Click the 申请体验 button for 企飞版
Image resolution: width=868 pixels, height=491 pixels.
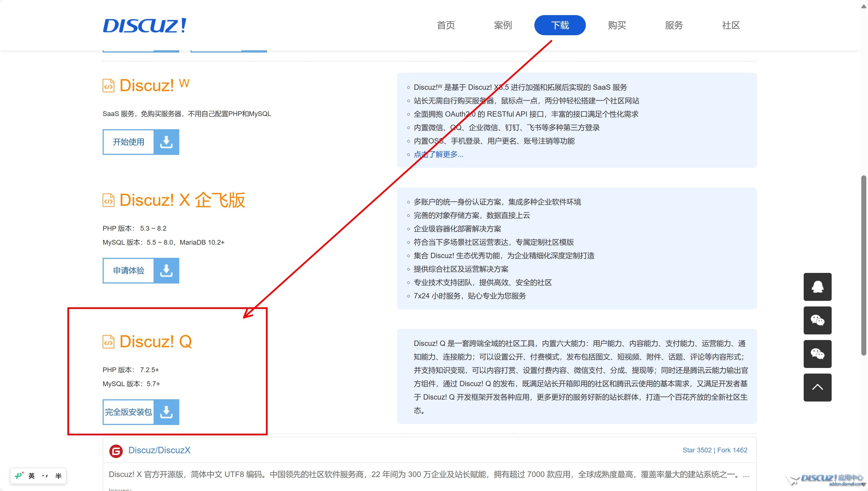tap(128, 270)
